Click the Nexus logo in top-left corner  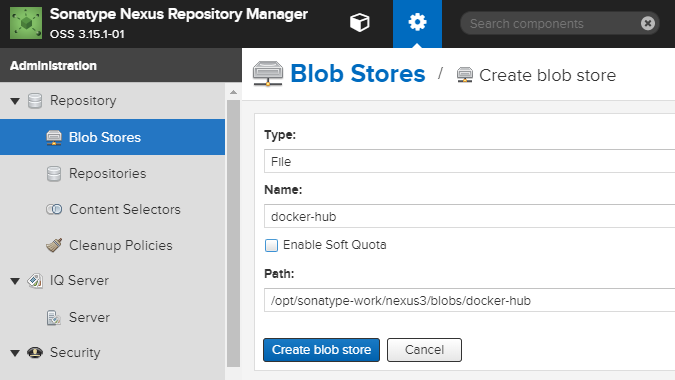tap(26, 23)
